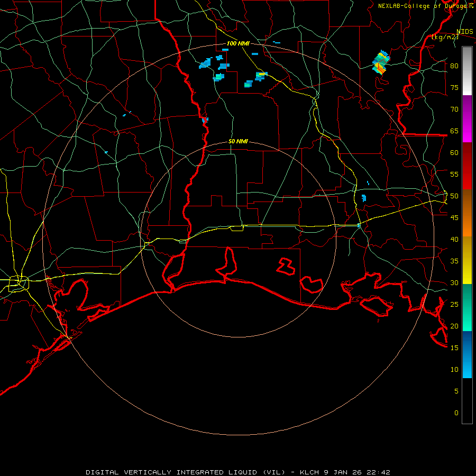Click scale value 35 on the color bar
This screenshot has width=476, height=476.
point(454,261)
